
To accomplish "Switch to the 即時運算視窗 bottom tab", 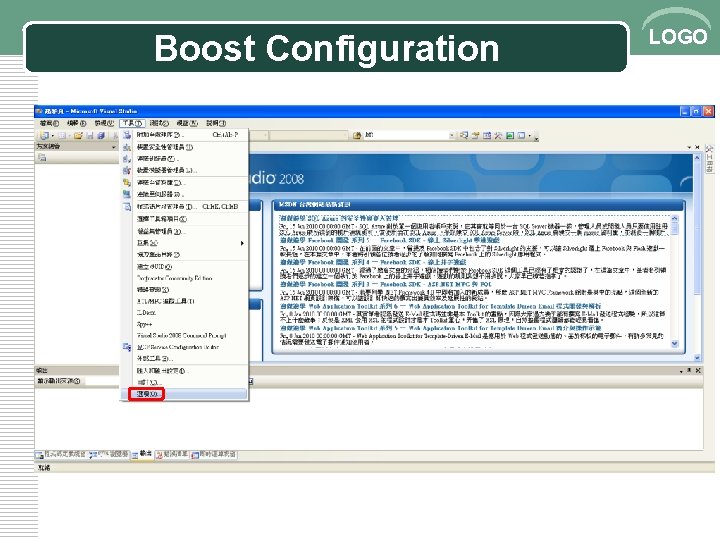I will click(x=214, y=454).
